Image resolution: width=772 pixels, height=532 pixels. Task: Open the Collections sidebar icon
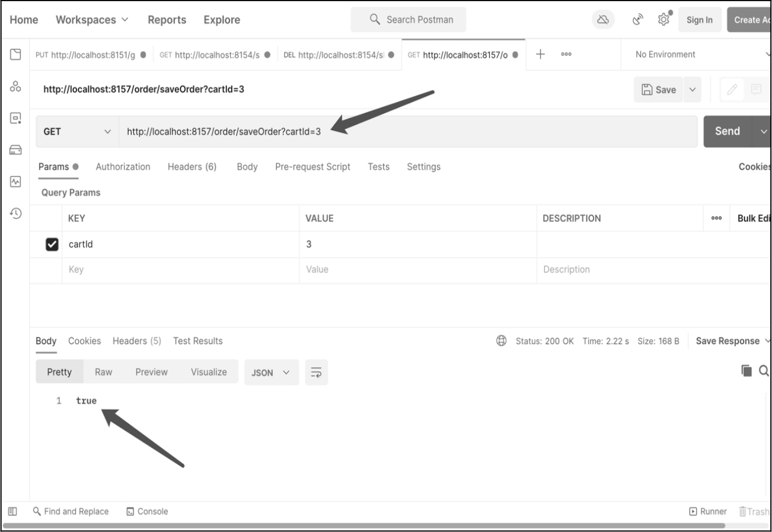[x=14, y=54]
